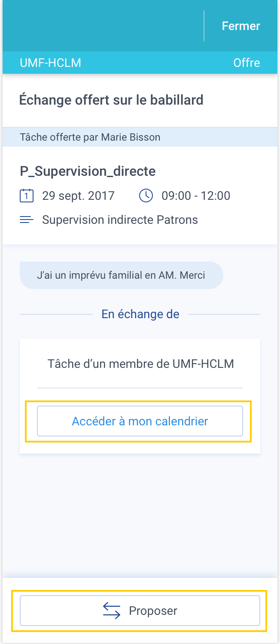Click the empty dark blue header area

coord(103,26)
